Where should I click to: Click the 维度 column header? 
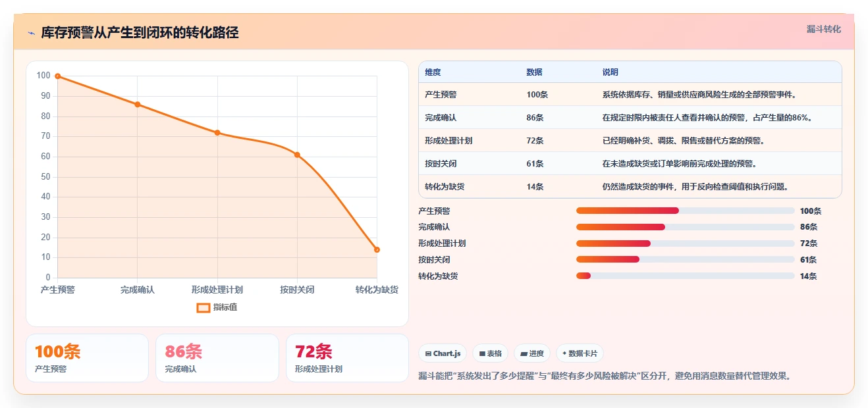(x=433, y=72)
